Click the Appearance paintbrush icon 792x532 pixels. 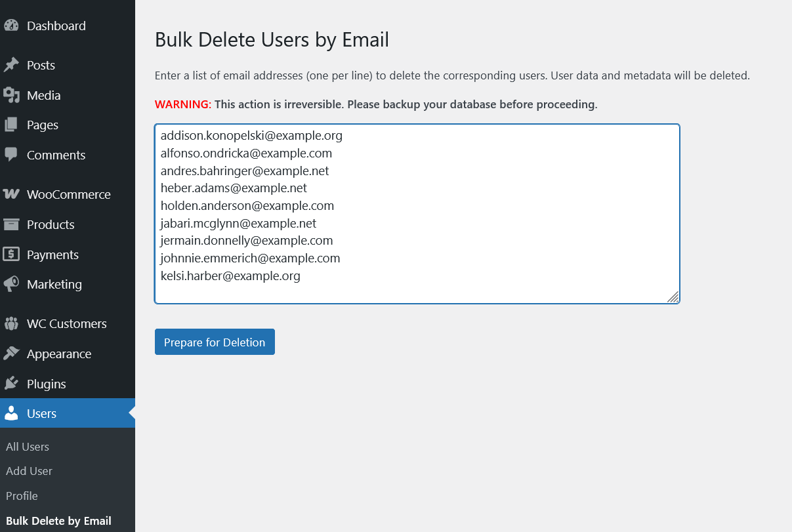coord(11,354)
